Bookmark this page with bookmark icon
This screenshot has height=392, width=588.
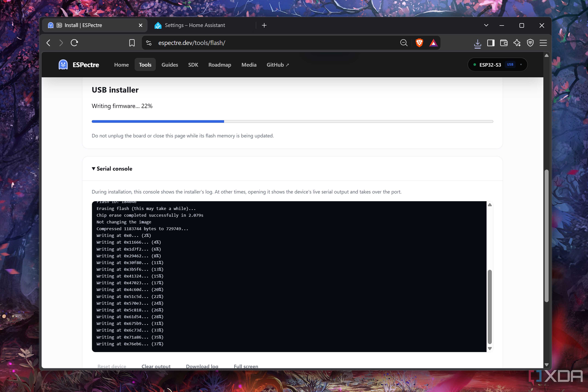(x=132, y=43)
